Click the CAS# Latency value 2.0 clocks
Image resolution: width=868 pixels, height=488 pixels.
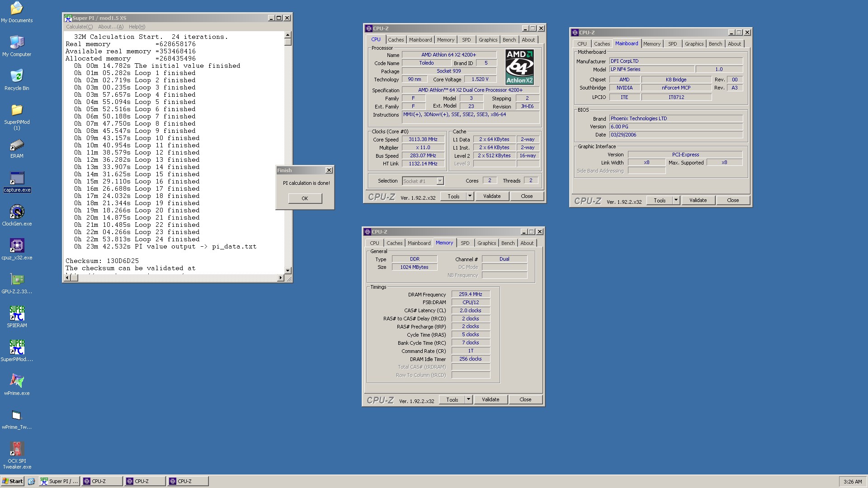(x=471, y=310)
